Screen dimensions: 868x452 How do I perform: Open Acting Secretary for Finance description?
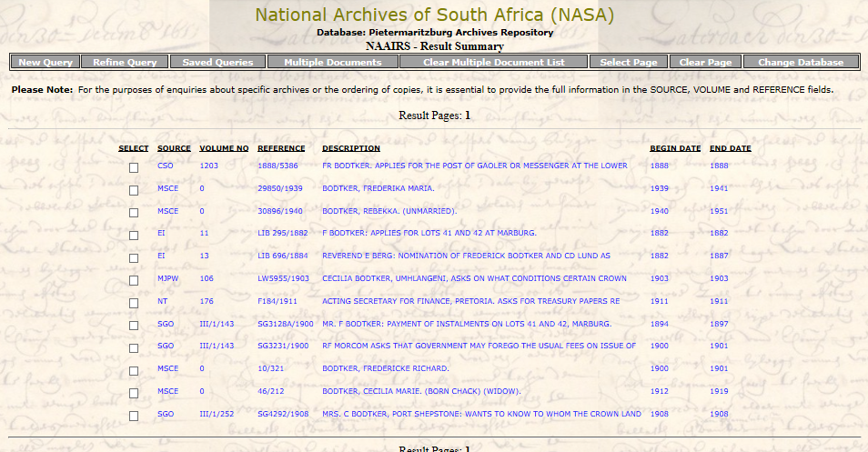click(x=471, y=301)
